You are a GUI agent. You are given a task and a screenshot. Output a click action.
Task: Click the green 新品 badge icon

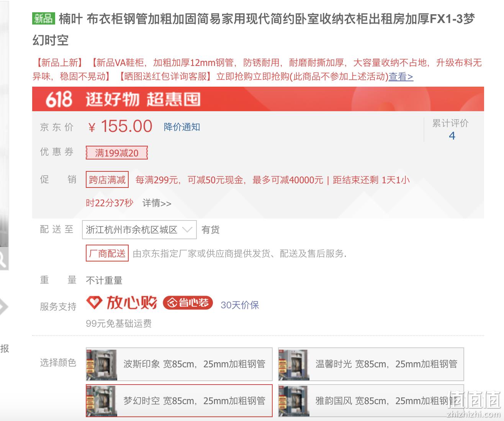pos(44,18)
